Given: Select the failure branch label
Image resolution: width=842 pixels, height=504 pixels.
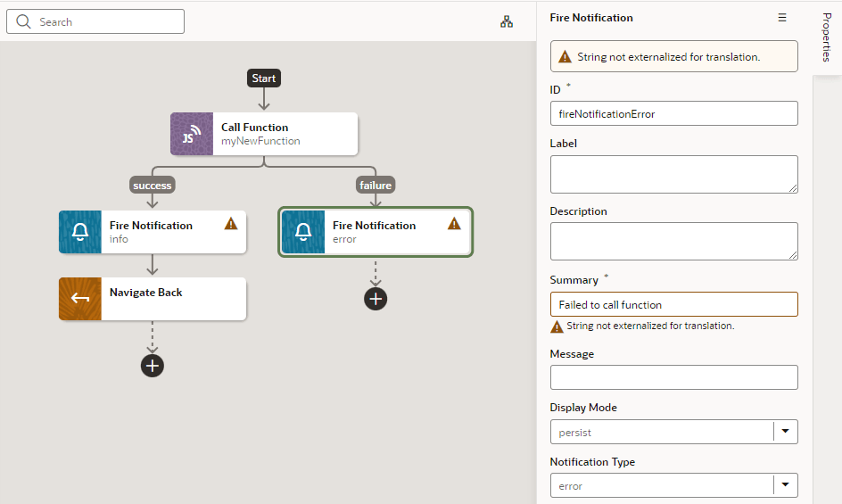Looking at the screenshot, I should tap(376, 186).
